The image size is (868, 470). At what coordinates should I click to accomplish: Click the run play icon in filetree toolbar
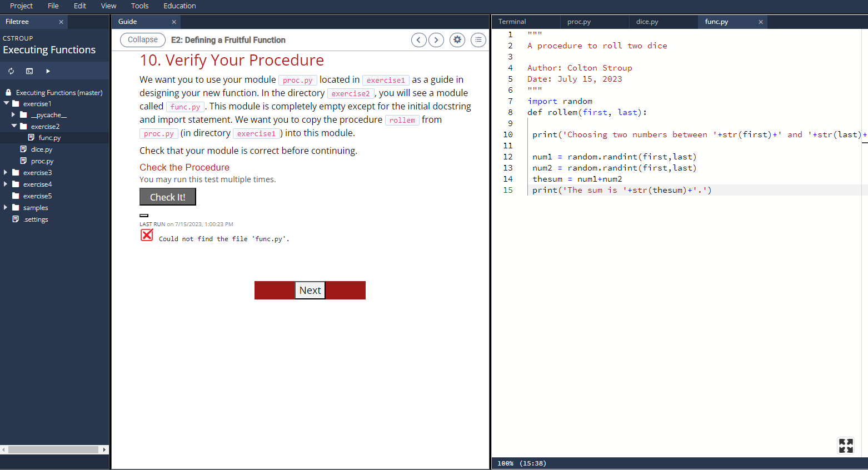(x=48, y=71)
